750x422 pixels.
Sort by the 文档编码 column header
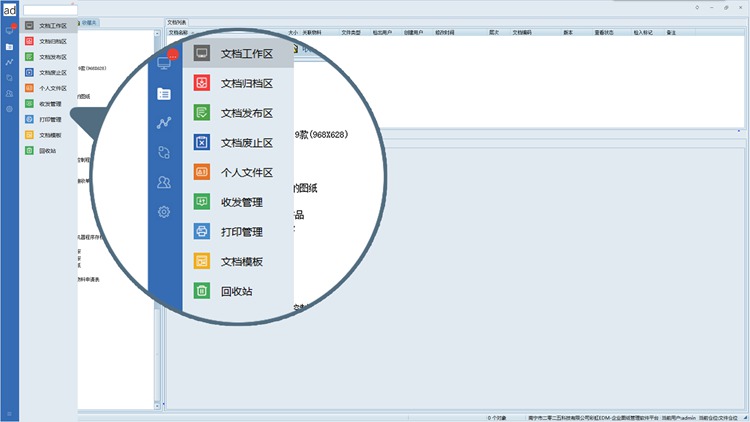[x=524, y=33]
